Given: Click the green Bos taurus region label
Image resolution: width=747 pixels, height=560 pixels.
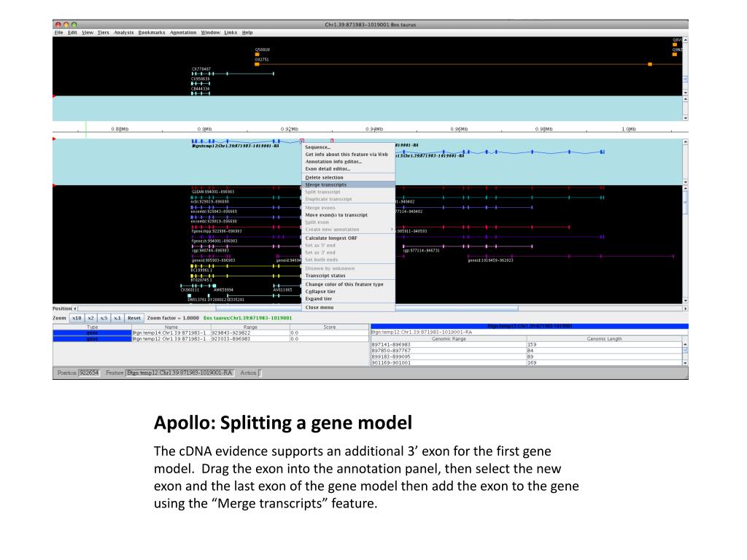Looking at the screenshot, I should pos(248,318).
